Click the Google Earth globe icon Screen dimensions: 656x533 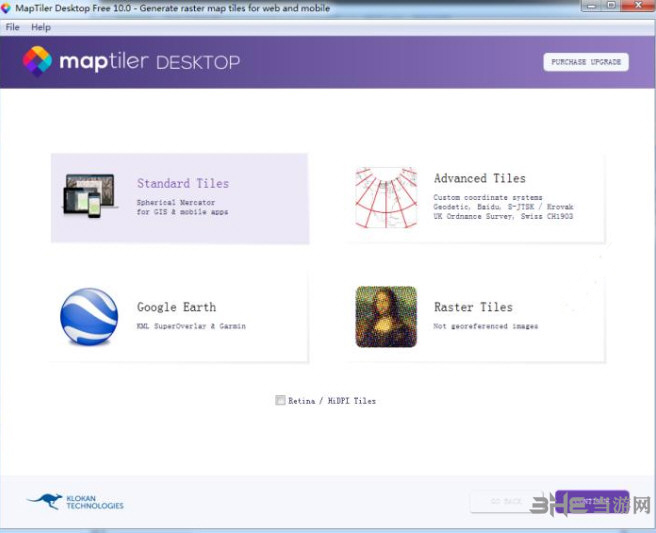[89, 317]
